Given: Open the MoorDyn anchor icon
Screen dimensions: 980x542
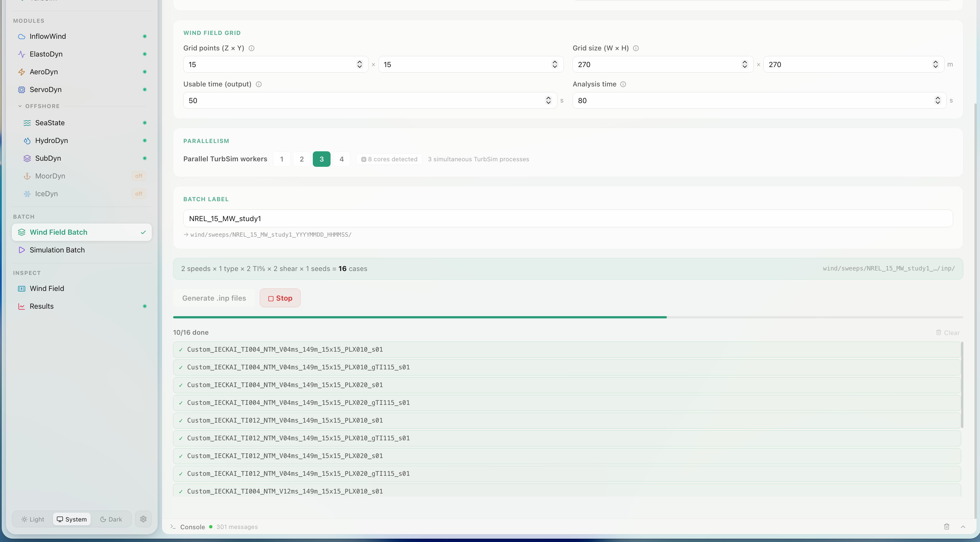Looking at the screenshot, I should pyautogui.click(x=27, y=176).
